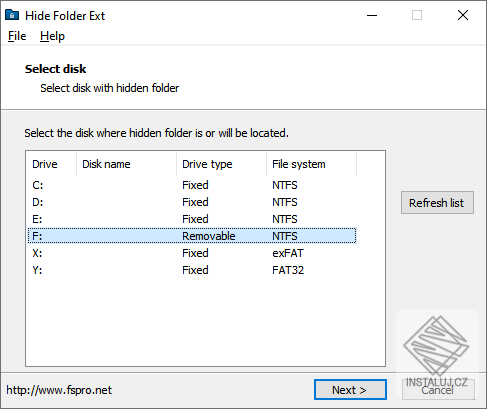The image size is (487, 409).
Task: Click the Removable drive type cell
Action: [x=209, y=236]
